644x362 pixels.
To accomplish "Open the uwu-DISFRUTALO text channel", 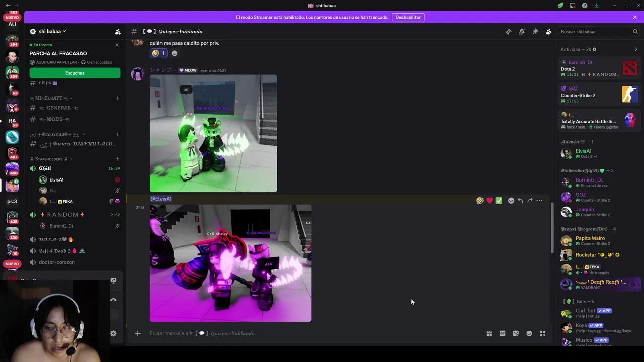I will (75, 144).
